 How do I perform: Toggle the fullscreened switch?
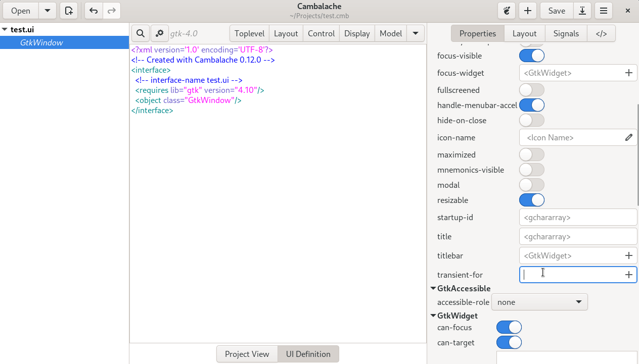click(x=532, y=90)
